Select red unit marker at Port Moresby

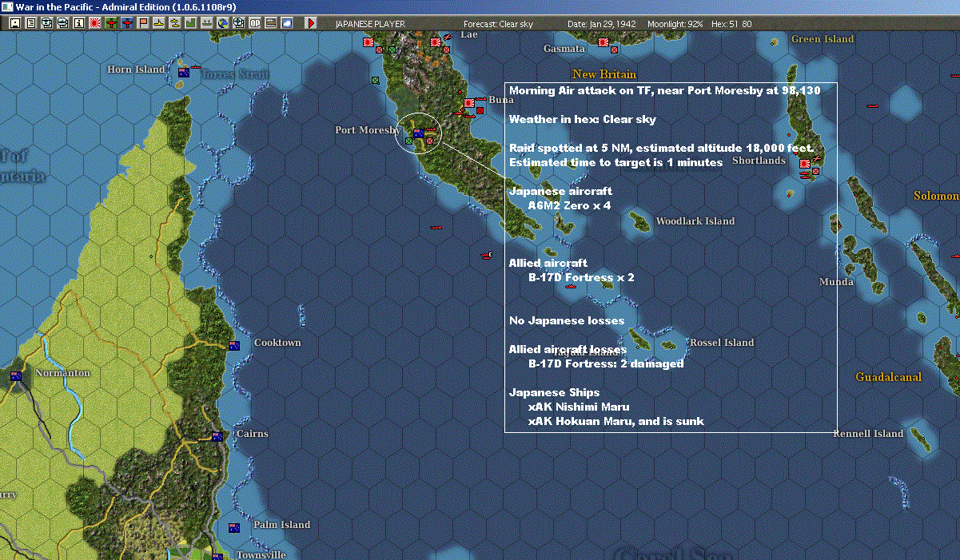pyautogui.click(x=430, y=141)
